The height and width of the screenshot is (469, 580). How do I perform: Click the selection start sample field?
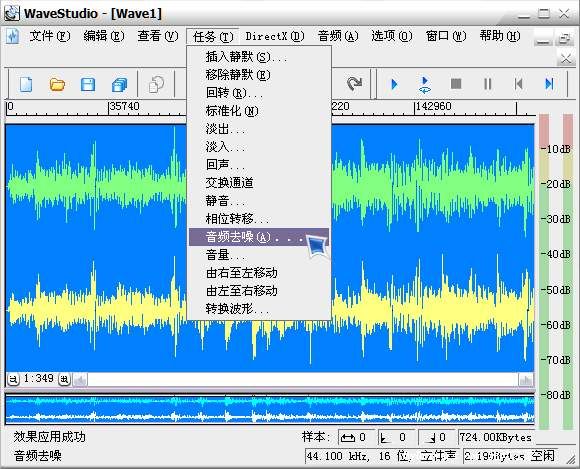(396, 438)
